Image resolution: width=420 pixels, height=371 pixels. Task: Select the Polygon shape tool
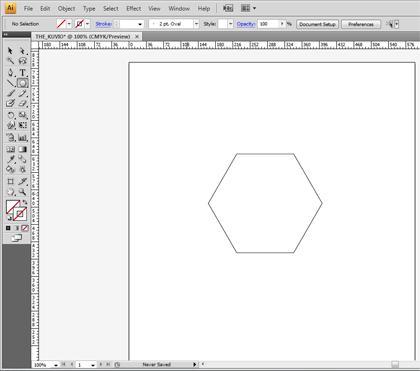point(22,83)
